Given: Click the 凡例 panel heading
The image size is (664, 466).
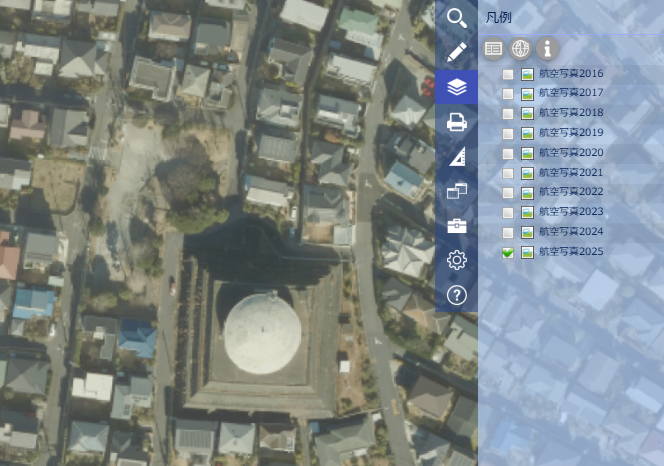Looking at the screenshot, I should click(x=498, y=17).
